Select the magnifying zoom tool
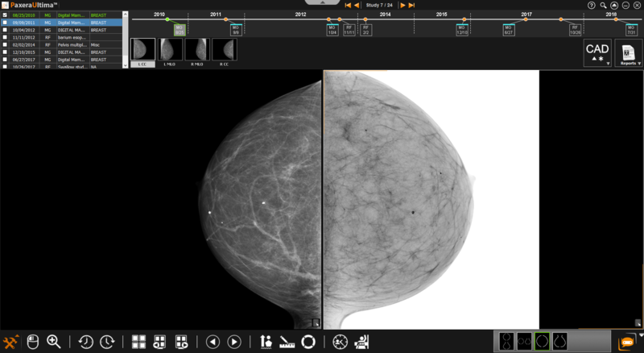Viewport: 644px width, 353px height. point(54,342)
